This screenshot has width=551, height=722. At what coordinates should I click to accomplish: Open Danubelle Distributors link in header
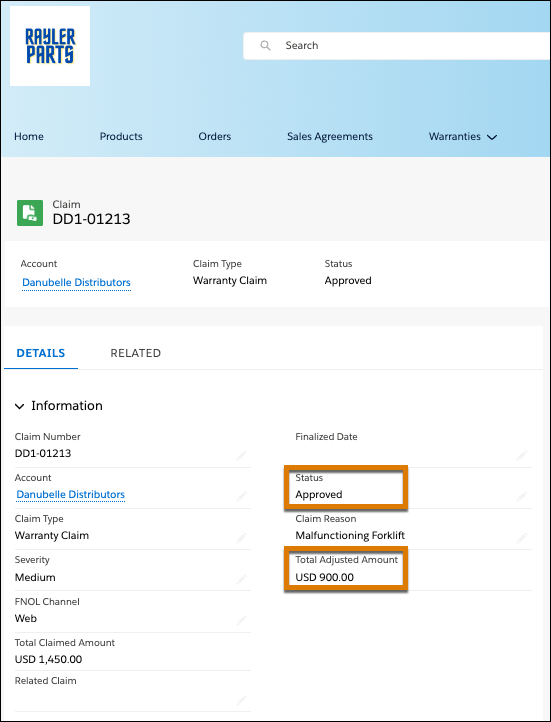click(x=76, y=282)
